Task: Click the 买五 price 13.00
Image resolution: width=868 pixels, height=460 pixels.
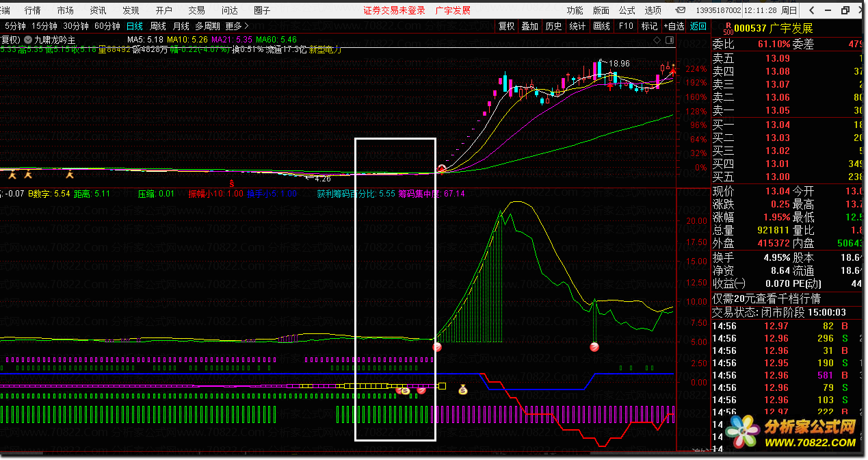Action: [x=777, y=177]
